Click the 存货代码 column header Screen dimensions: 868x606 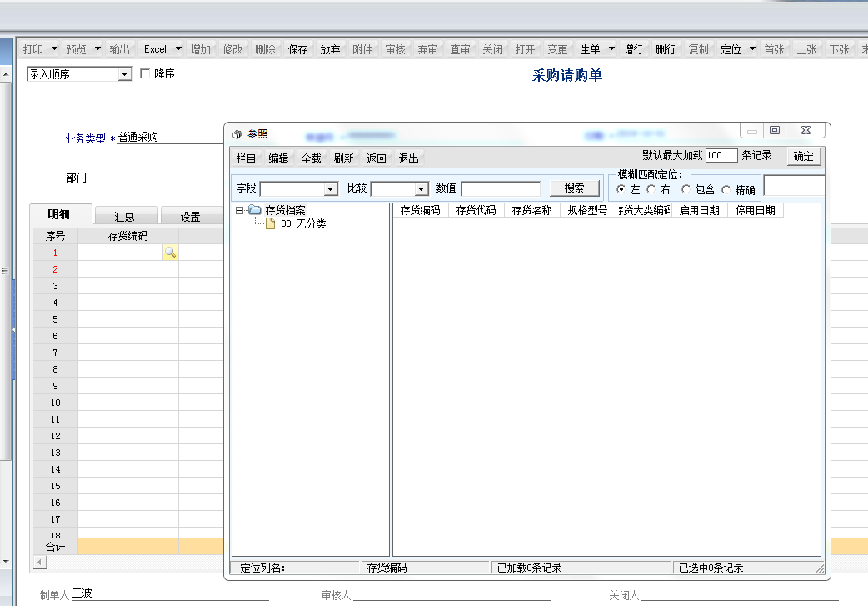(476, 211)
